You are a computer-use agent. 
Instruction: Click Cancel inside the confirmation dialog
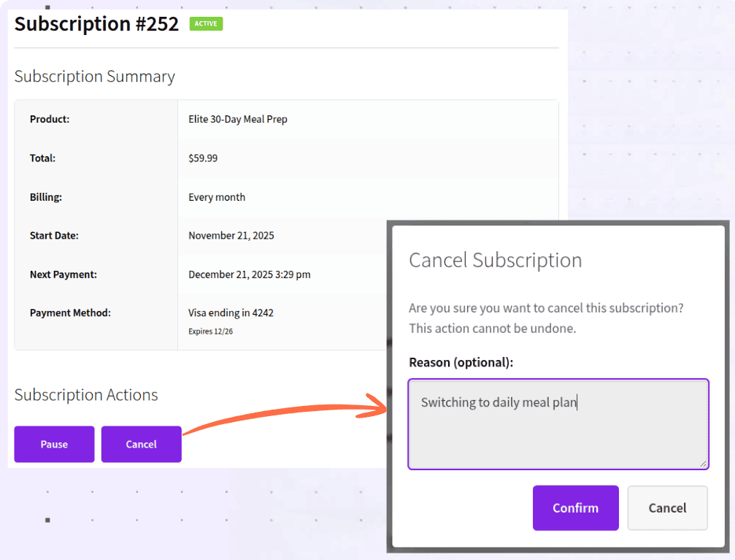coord(666,507)
